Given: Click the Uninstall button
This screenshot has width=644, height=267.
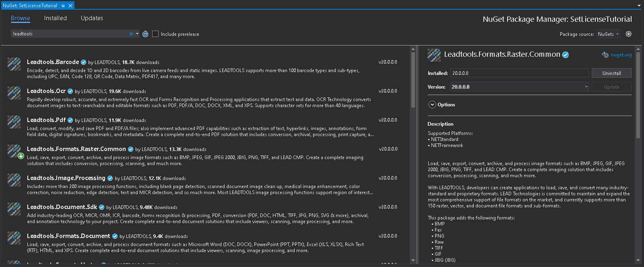Looking at the screenshot, I should (611, 73).
